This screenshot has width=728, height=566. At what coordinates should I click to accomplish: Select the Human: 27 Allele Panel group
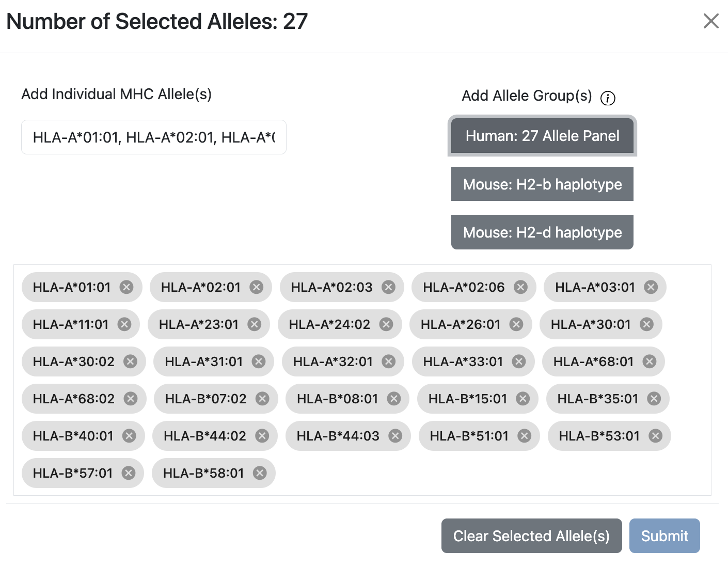(x=542, y=136)
